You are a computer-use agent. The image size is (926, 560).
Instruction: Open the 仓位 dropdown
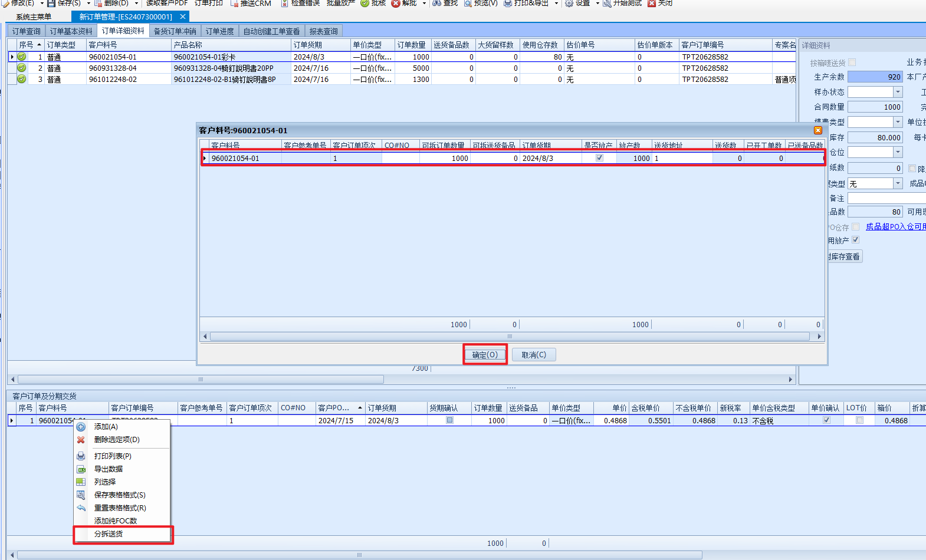898,152
